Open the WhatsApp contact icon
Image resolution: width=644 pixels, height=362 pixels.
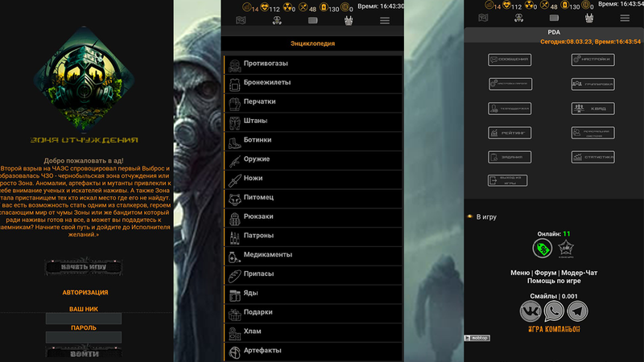point(554,311)
